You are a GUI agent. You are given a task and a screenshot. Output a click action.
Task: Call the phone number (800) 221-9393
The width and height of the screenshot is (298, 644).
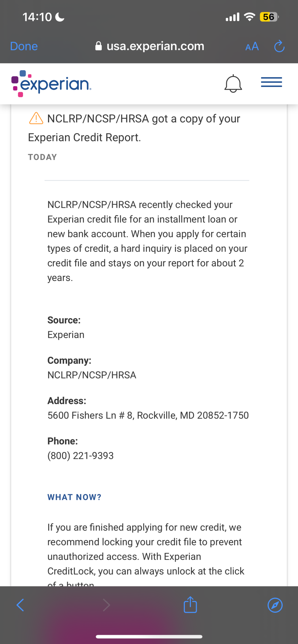tap(80, 456)
